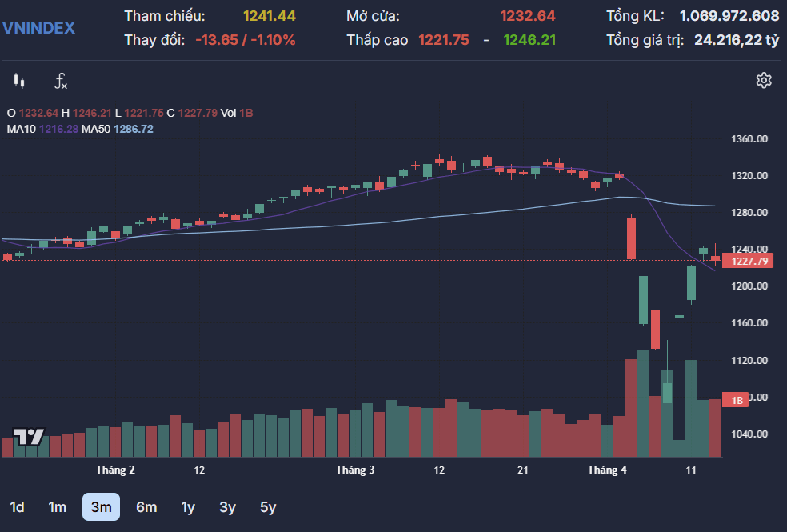Switch to the 3m timeframe

[101, 507]
